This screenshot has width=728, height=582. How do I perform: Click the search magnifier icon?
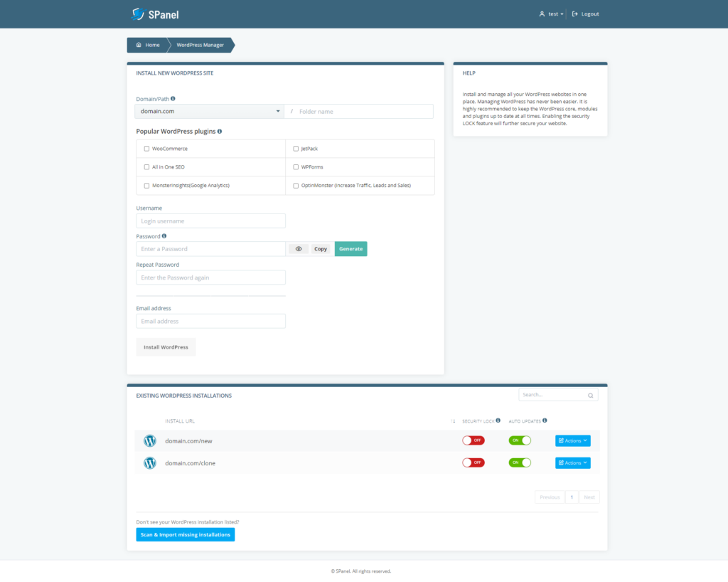[x=590, y=395]
